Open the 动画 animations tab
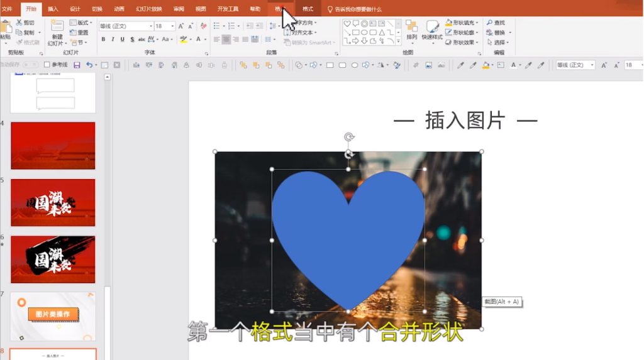Image resolution: width=644 pixels, height=360 pixels. tap(119, 9)
